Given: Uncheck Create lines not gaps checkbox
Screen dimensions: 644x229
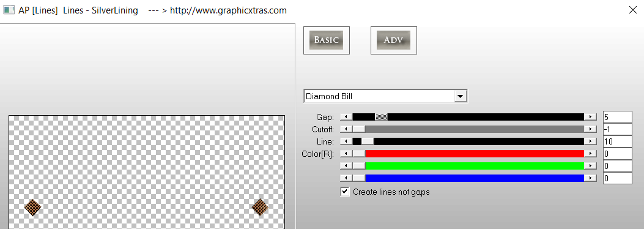Looking at the screenshot, I should (345, 192).
